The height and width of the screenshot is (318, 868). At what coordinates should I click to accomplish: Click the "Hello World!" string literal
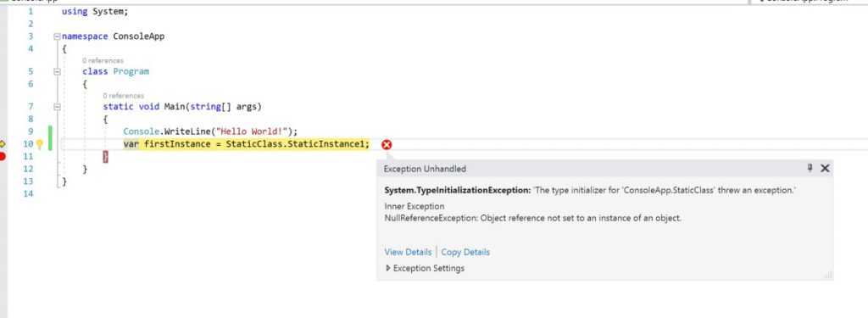click(252, 131)
